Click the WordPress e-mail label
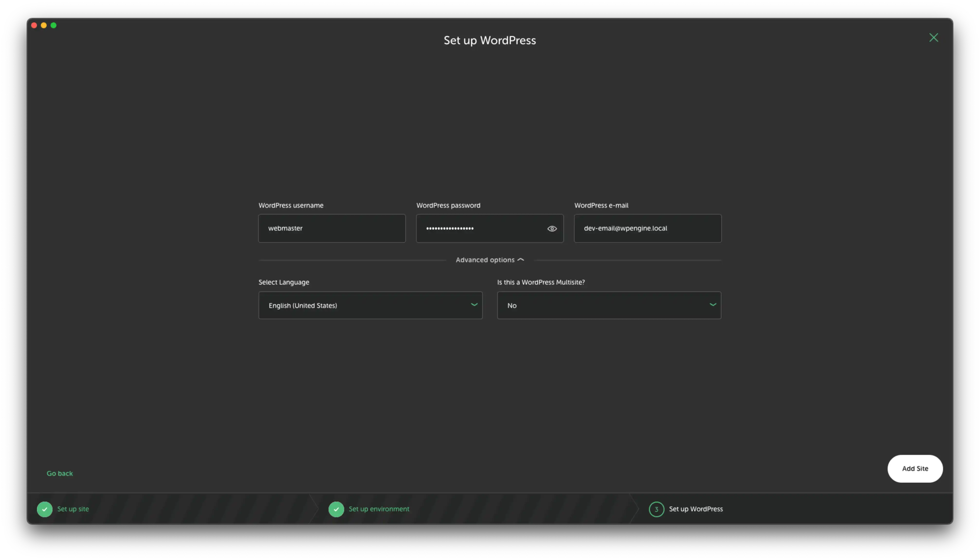This screenshot has height=560, width=980. pyautogui.click(x=601, y=205)
